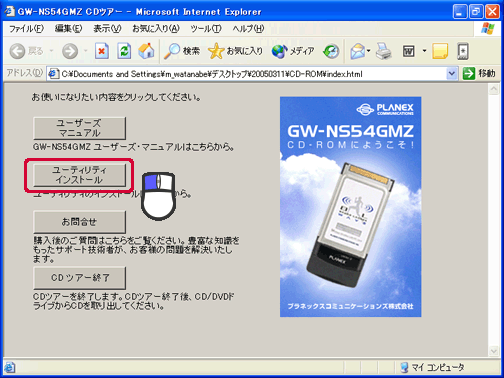
Task: Open Favorites with the star icon
Action: coord(216,51)
